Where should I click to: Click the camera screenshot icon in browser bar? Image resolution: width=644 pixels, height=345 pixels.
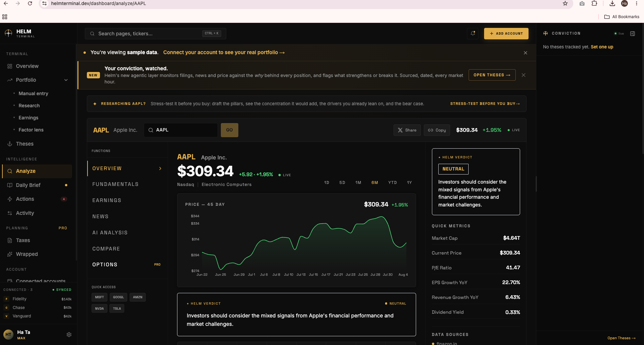pyautogui.click(x=582, y=3)
